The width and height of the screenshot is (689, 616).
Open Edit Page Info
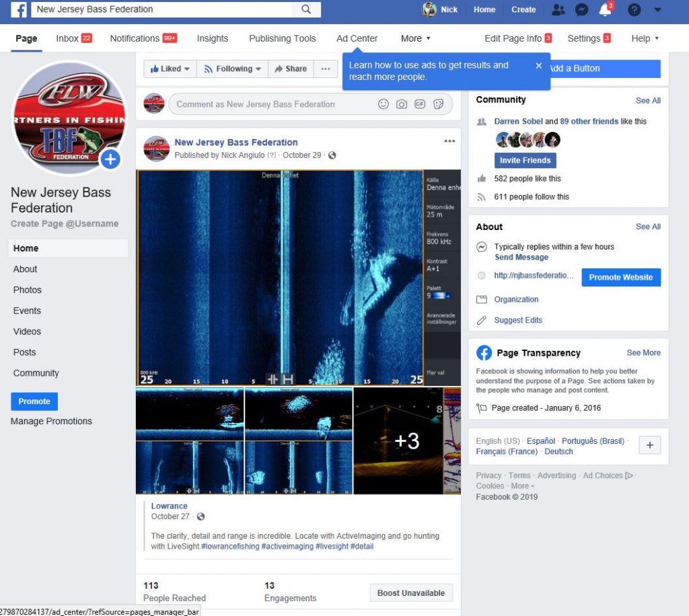click(x=517, y=38)
